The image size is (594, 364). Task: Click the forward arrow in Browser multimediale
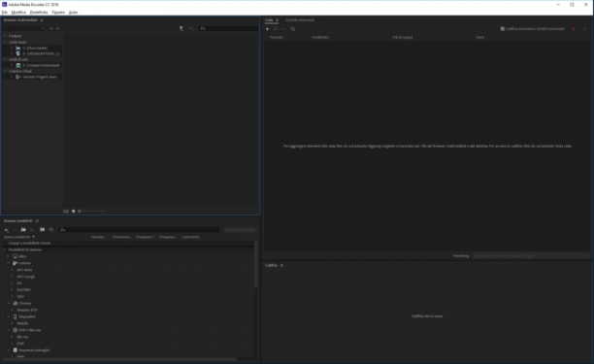[x=57, y=28]
